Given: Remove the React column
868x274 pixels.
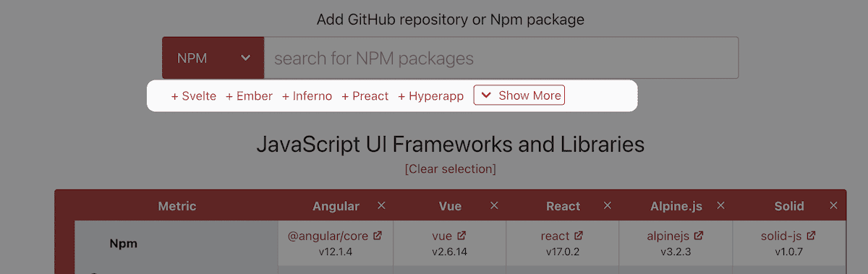Looking at the screenshot, I should [x=607, y=206].
